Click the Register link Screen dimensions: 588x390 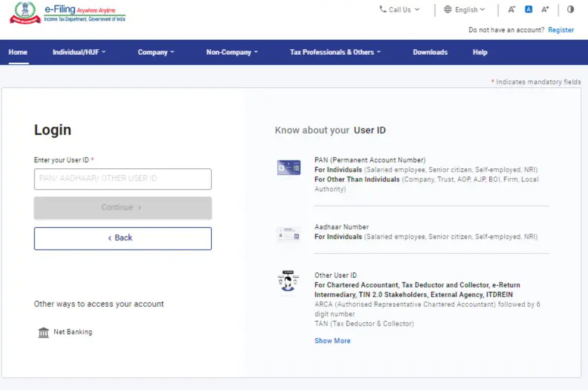(561, 30)
